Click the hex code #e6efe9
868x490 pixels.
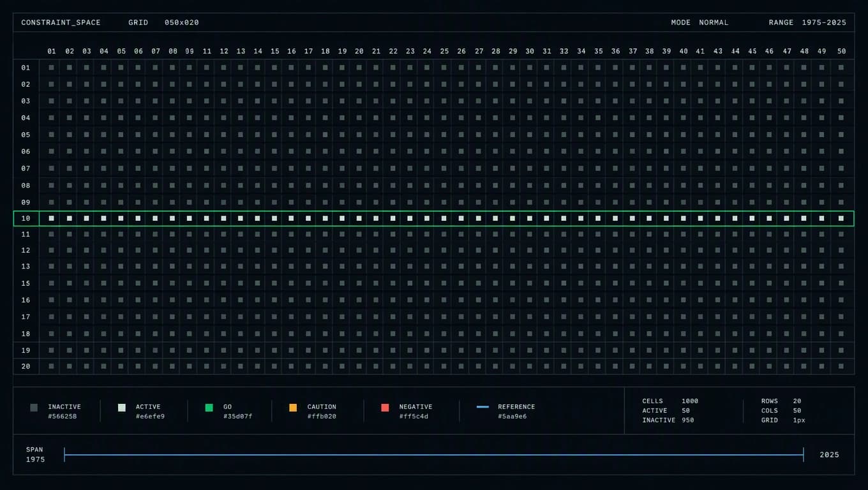pos(150,417)
